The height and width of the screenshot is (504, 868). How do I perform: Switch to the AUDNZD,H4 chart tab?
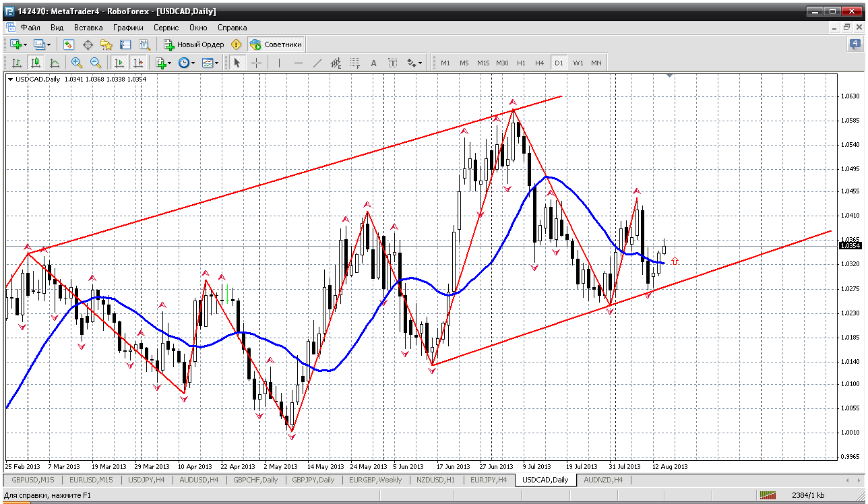(603, 480)
